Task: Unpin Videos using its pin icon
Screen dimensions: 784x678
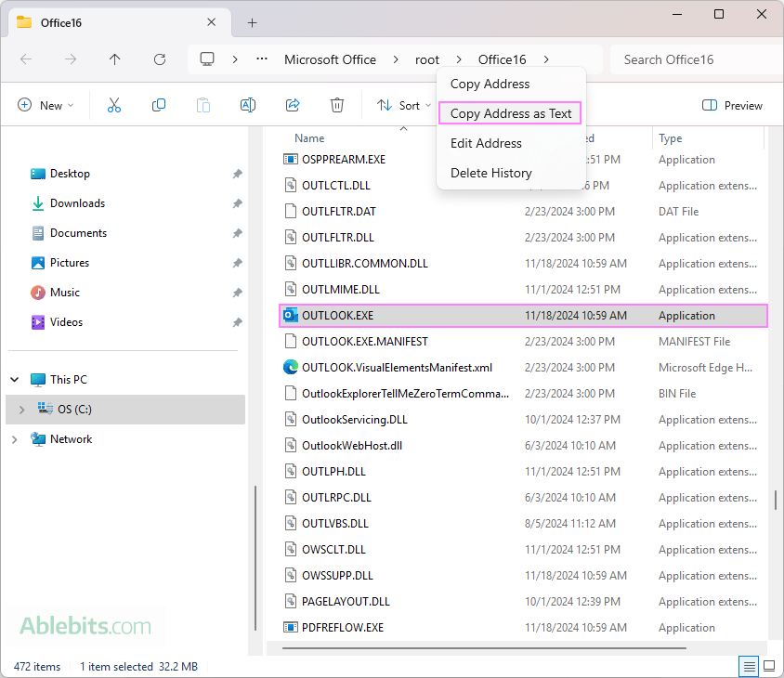Action: click(238, 322)
